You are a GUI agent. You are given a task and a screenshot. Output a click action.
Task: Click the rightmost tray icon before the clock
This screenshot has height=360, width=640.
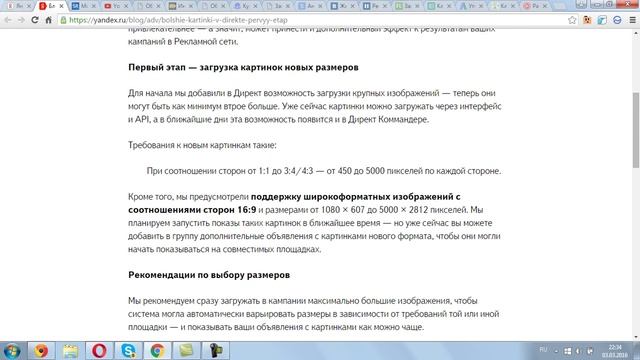pyautogui.click(x=590, y=351)
